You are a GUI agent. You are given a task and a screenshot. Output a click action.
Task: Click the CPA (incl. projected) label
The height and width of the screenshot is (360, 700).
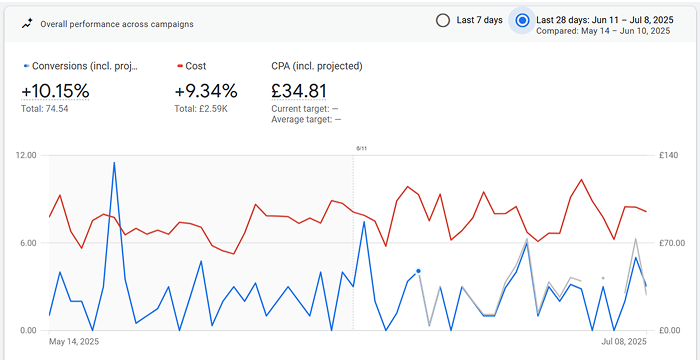(x=317, y=66)
